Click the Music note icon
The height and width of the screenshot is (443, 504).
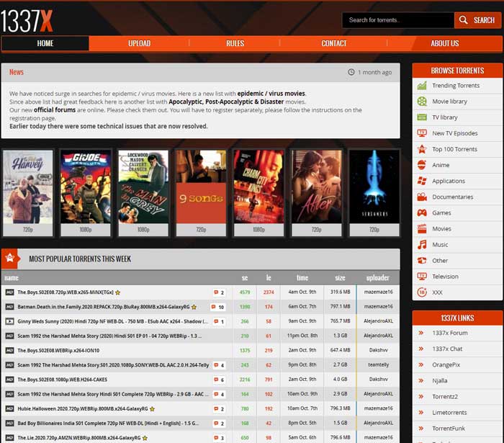tap(422, 244)
